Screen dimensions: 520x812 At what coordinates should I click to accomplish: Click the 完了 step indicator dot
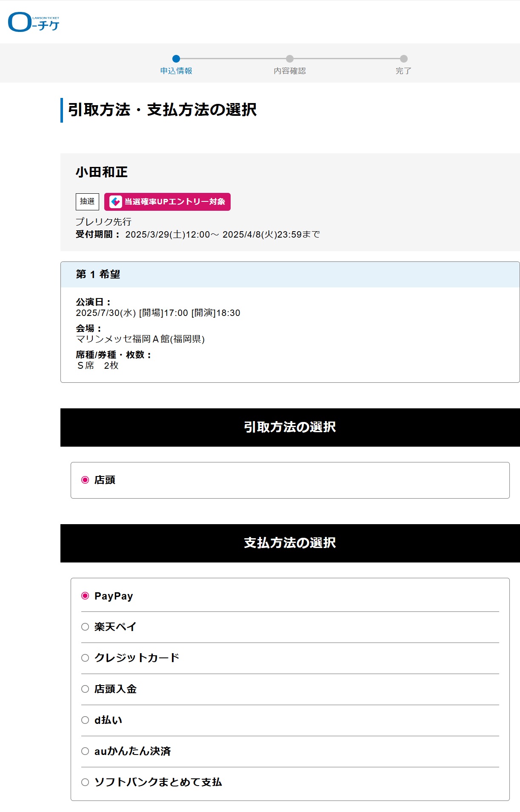point(403,59)
